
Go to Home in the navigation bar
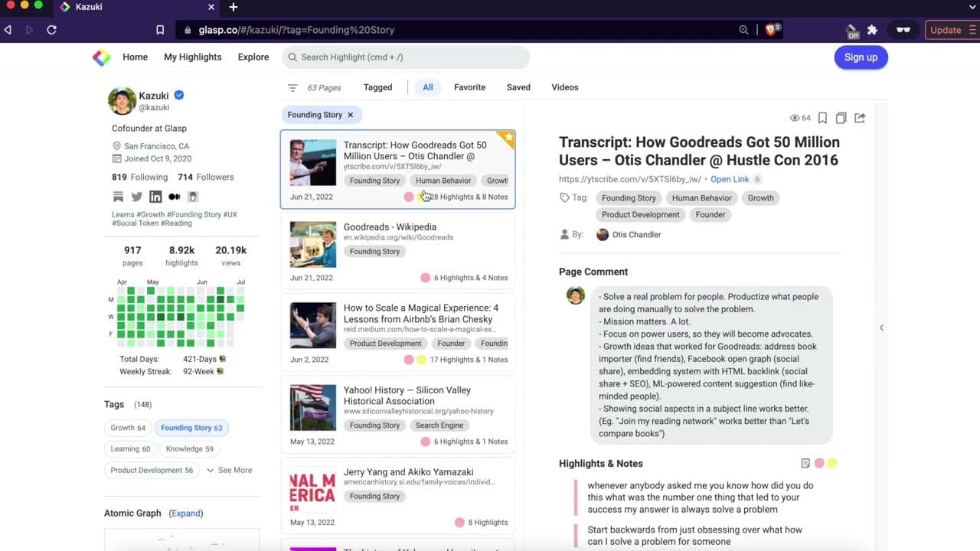tap(135, 57)
